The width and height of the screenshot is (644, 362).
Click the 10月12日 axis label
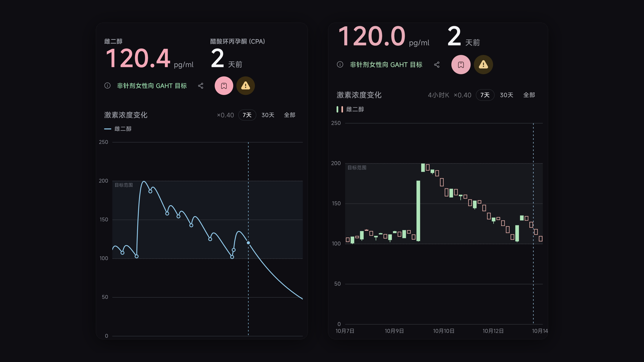(x=493, y=331)
